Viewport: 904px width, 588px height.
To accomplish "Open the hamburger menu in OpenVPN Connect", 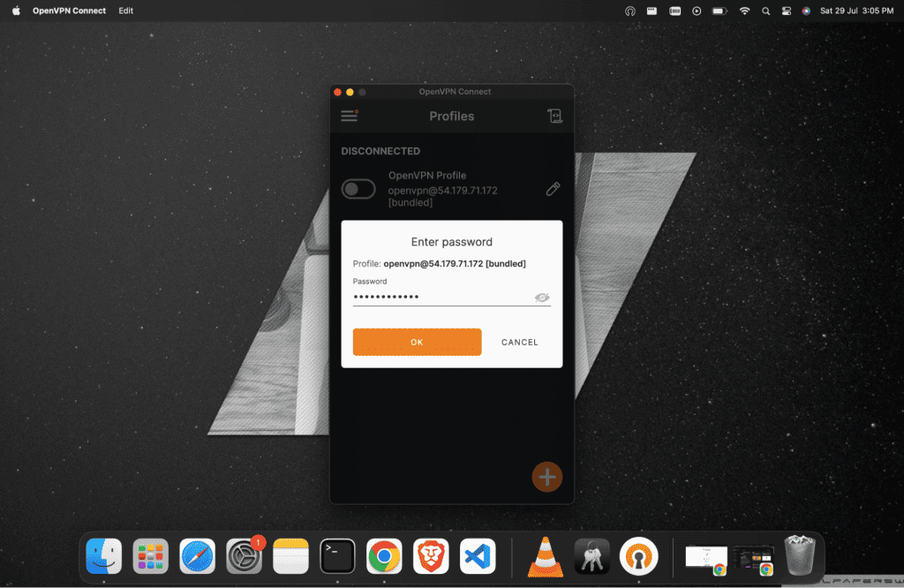I will click(350, 116).
